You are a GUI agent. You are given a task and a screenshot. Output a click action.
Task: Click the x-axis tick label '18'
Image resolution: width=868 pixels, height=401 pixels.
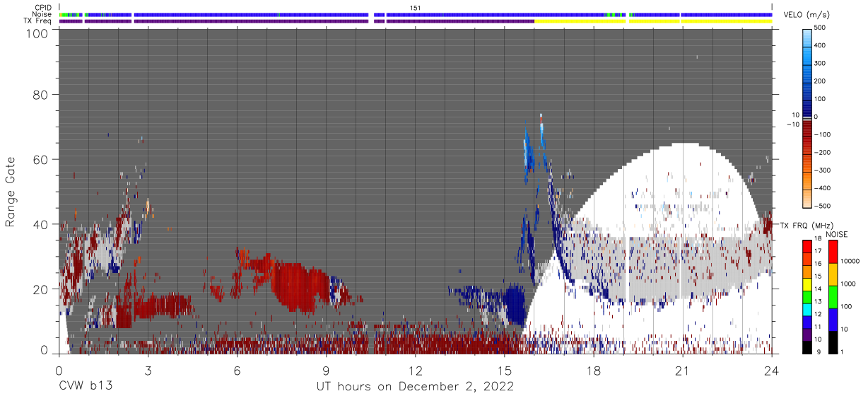pos(593,370)
